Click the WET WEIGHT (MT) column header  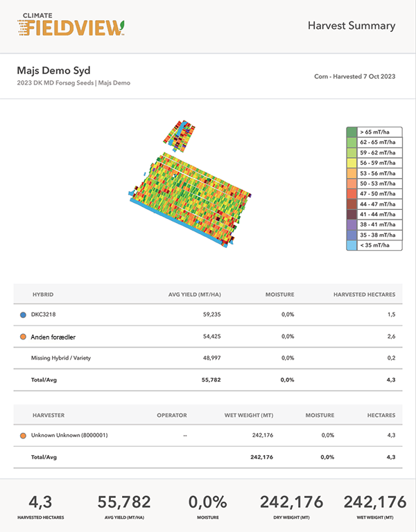[x=249, y=416]
